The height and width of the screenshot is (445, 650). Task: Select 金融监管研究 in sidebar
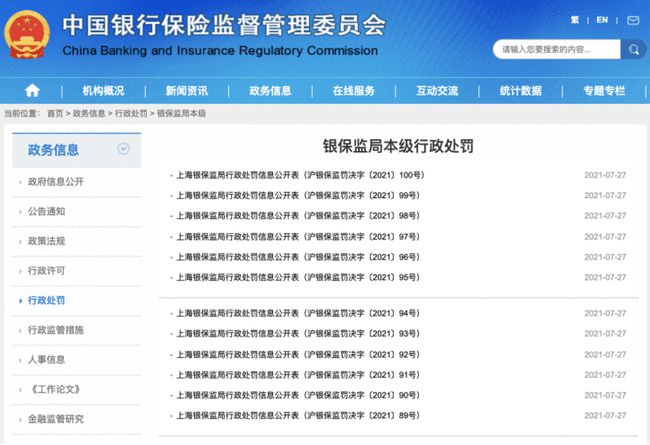click(56, 419)
